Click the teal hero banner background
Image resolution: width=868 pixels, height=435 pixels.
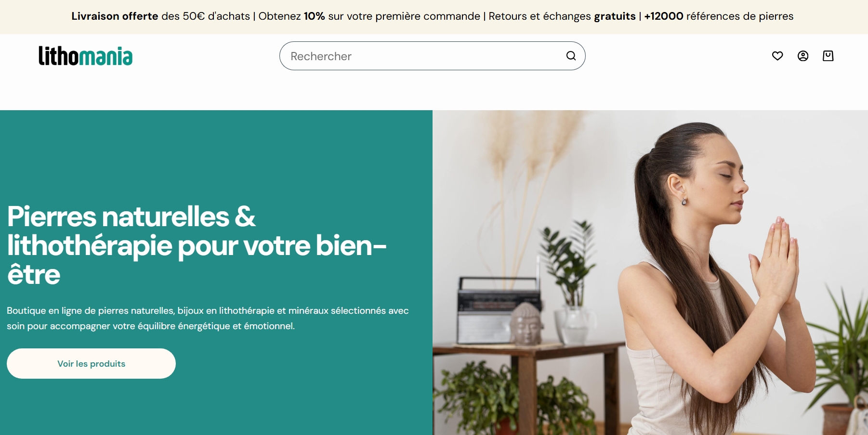click(216, 154)
